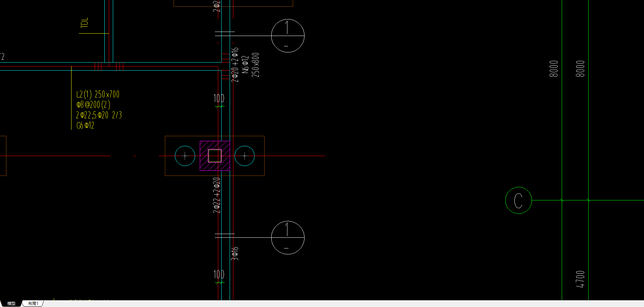Select the magenta hatched column
The image size is (644, 307).
point(215,156)
